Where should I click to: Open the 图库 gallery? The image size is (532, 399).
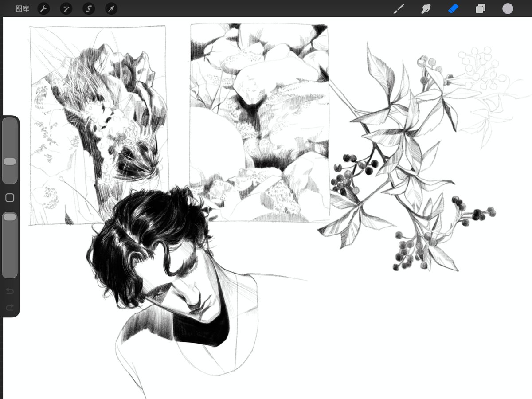pos(22,8)
